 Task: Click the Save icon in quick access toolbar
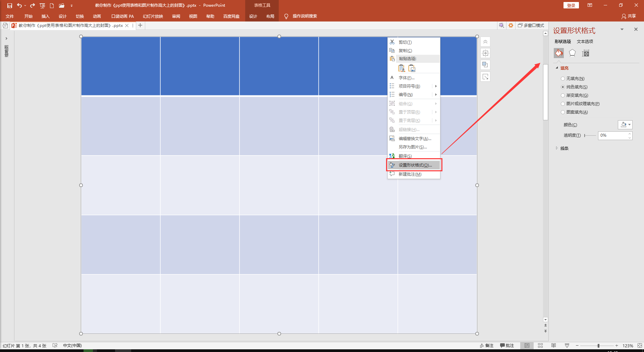(10, 5)
